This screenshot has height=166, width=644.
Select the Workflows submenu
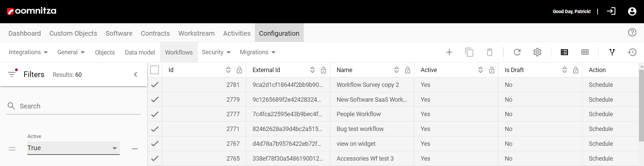(x=179, y=53)
